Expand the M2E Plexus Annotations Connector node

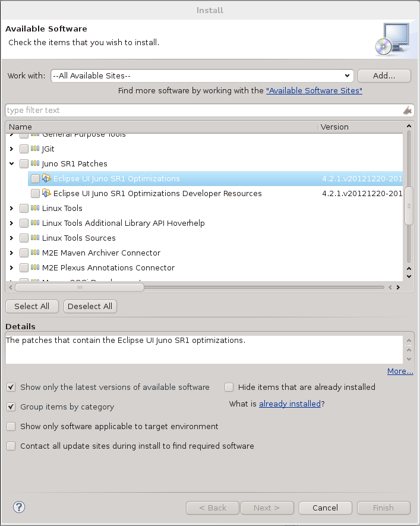tap(11, 267)
